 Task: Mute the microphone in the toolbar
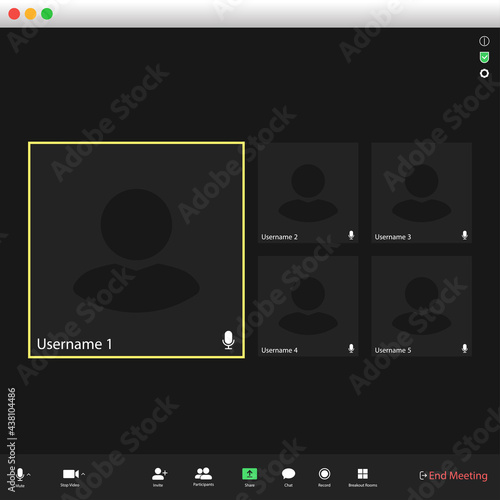[x=20, y=474]
